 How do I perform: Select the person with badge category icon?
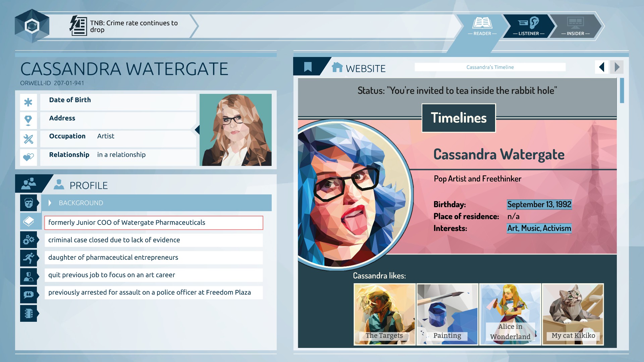(x=29, y=277)
